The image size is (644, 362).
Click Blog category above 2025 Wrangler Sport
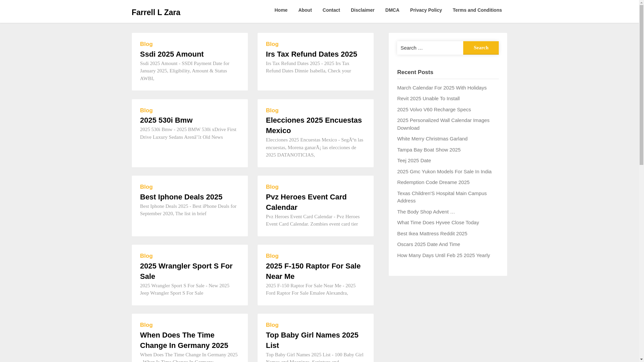coord(146,256)
